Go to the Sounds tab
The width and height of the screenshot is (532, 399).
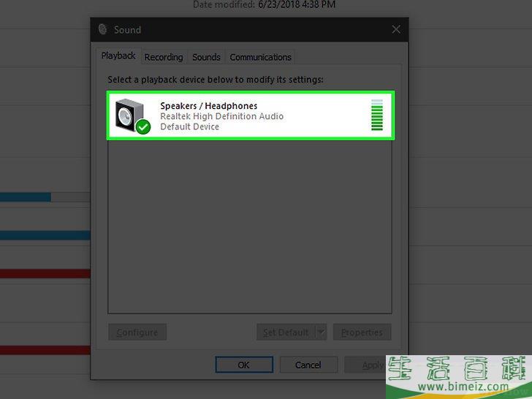tap(206, 57)
